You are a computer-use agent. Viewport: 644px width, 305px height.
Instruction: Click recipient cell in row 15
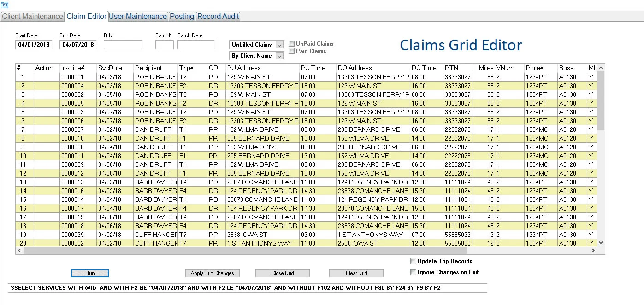point(155,199)
